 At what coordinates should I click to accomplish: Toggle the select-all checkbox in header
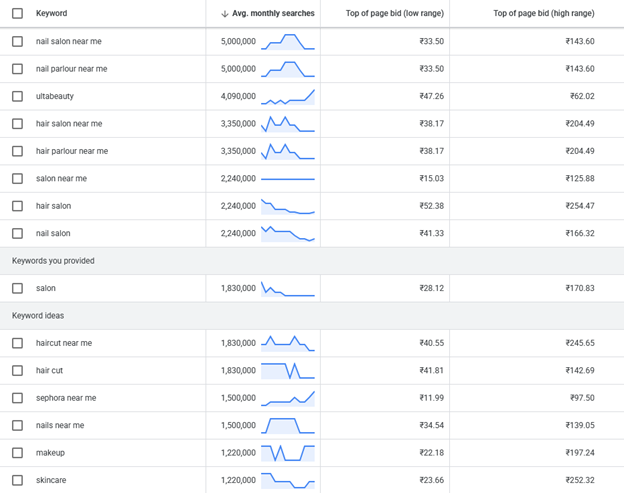tap(17, 14)
